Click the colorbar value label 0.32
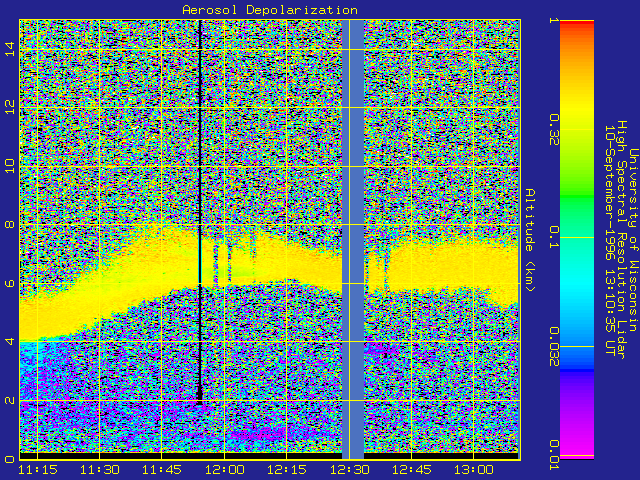 coord(553,130)
